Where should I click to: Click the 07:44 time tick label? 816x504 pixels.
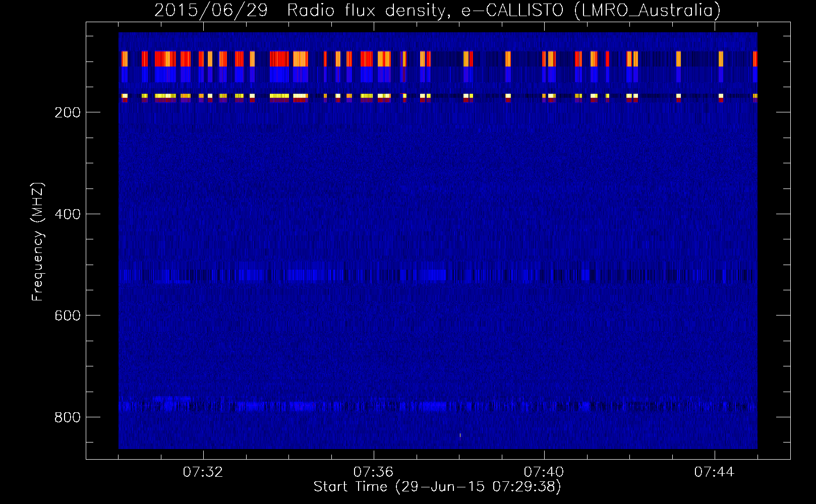[x=714, y=472]
